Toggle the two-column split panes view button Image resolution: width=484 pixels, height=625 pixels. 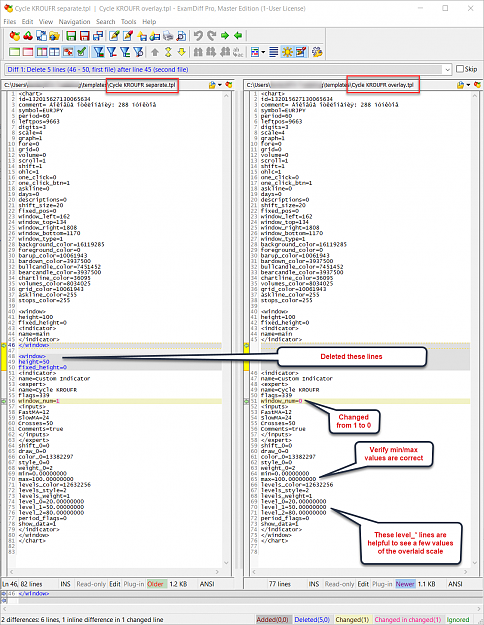(x=41, y=52)
